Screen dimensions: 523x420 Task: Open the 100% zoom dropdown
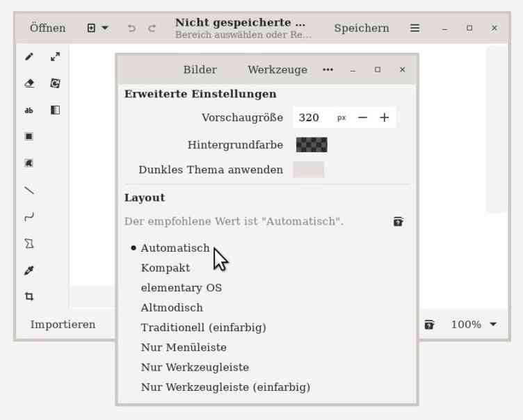(x=474, y=325)
